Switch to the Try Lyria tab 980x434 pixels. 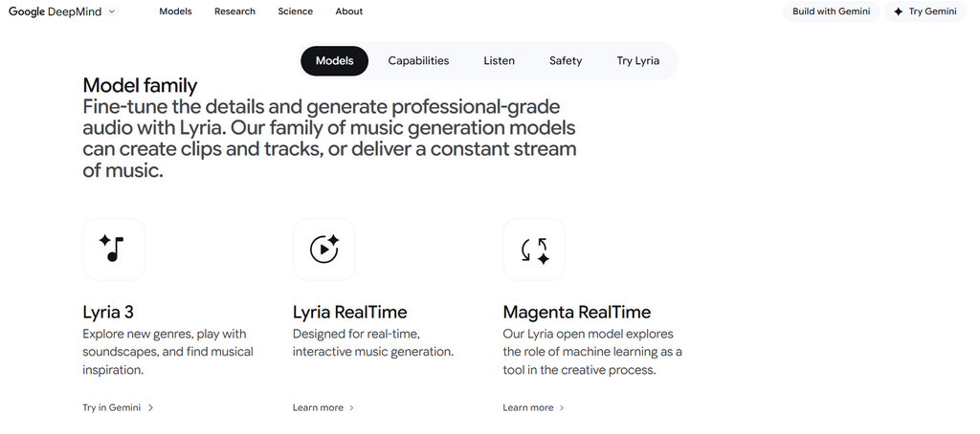[638, 60]
